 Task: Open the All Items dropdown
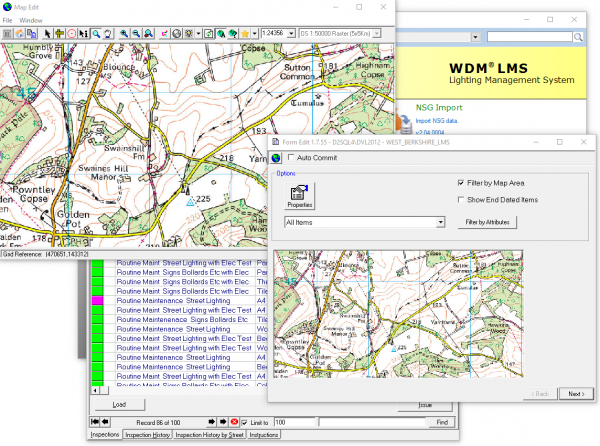click(440, 221)
